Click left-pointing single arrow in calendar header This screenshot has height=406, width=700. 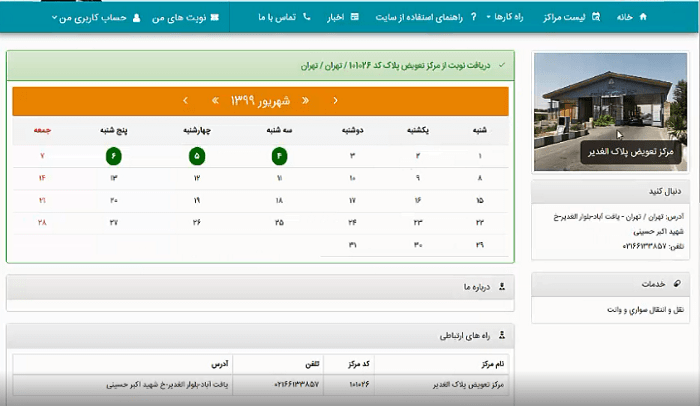tap(186, 101)
